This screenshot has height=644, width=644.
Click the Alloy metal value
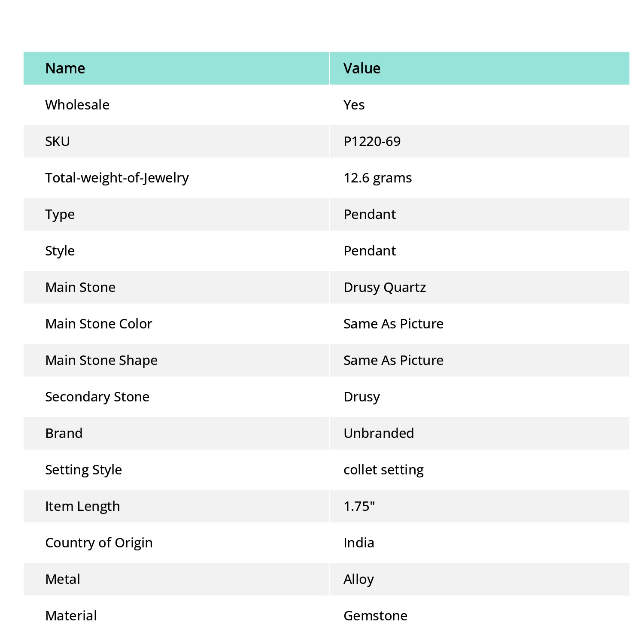coord(358,579)
